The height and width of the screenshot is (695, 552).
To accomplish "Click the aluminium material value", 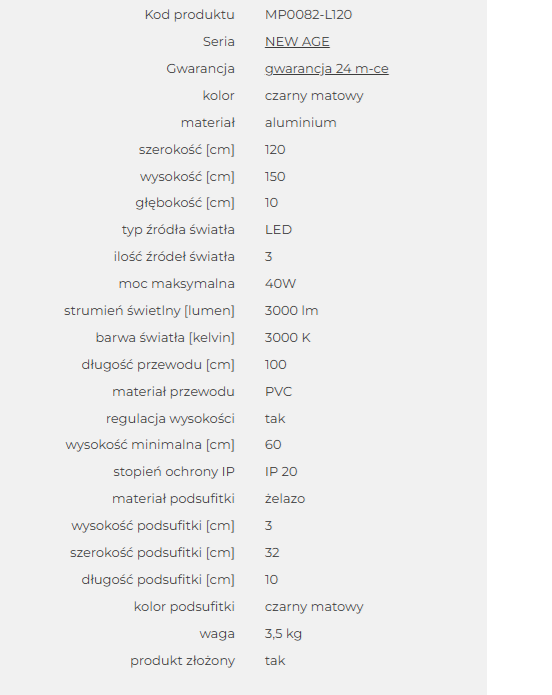I will (x=301, y=123).
